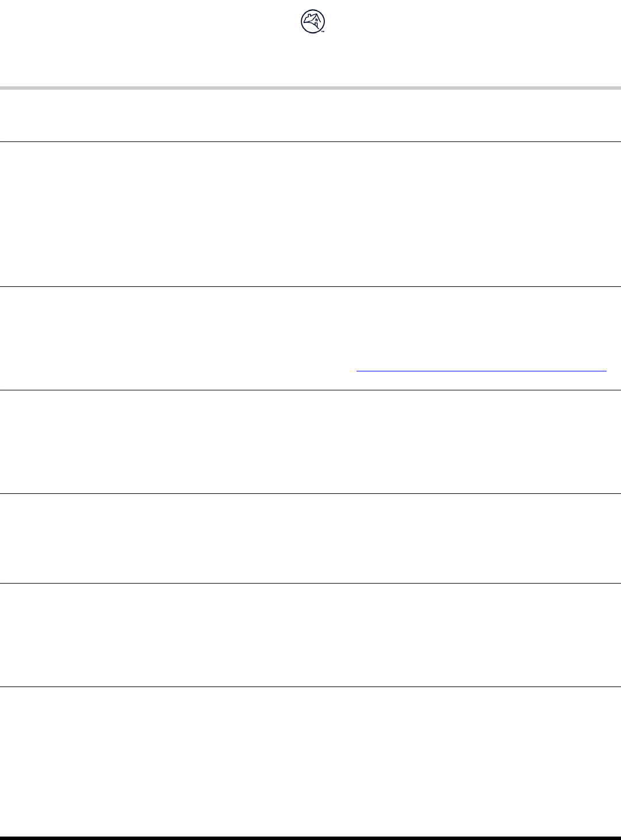Click the tiny TM mark beside the logo
This screenshot has width=621, height=840.
tap(323, 32)
